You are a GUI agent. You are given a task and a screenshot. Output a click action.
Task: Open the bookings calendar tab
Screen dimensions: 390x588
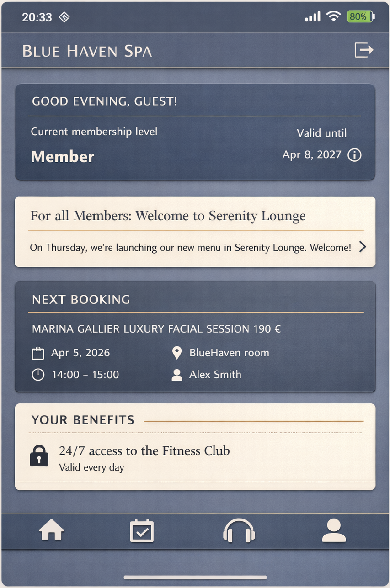click(142, 531)
